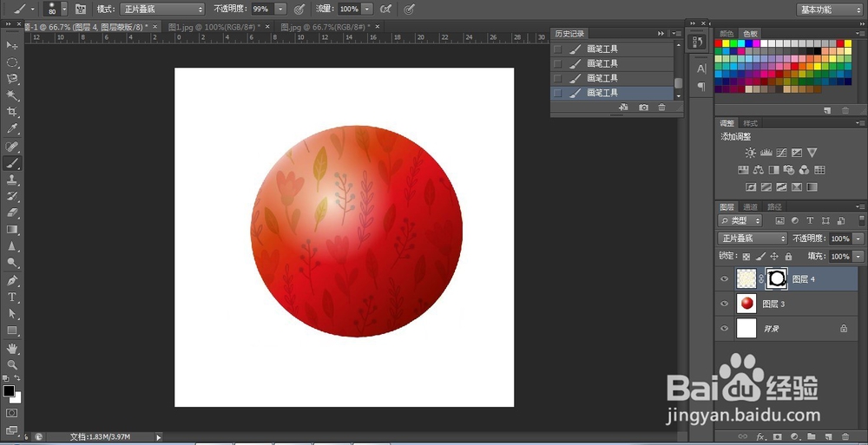This screenshot has height=445, width=868.
Task: Select 图层 4 layer mask thumbnail
Action: (x=776, y=279)
